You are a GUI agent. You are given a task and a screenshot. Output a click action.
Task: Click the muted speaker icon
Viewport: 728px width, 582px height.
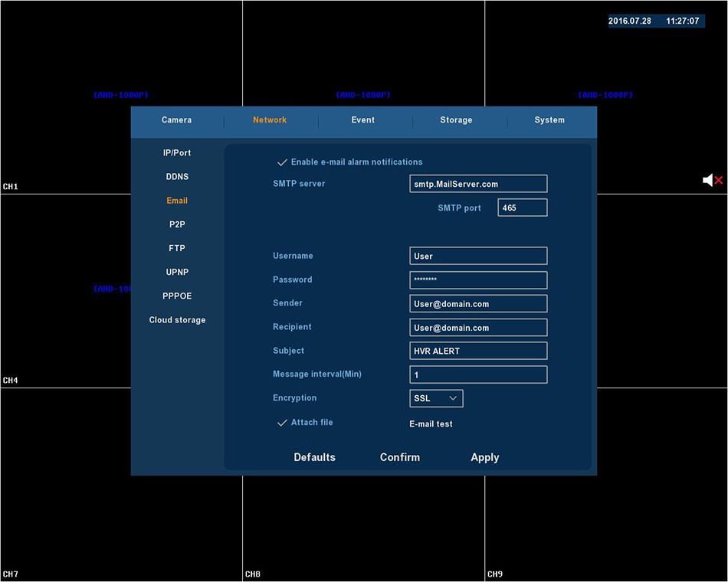pyautogui.click(x=713, y=180)
